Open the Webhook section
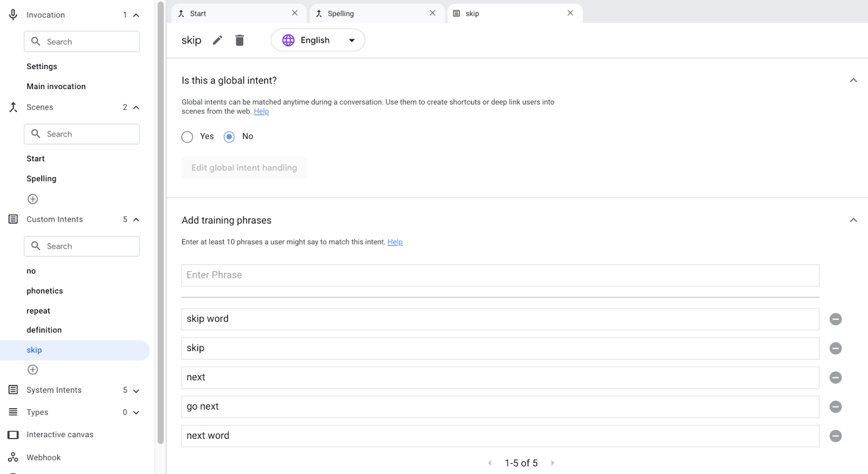868x474 pixels. [43, 457]
